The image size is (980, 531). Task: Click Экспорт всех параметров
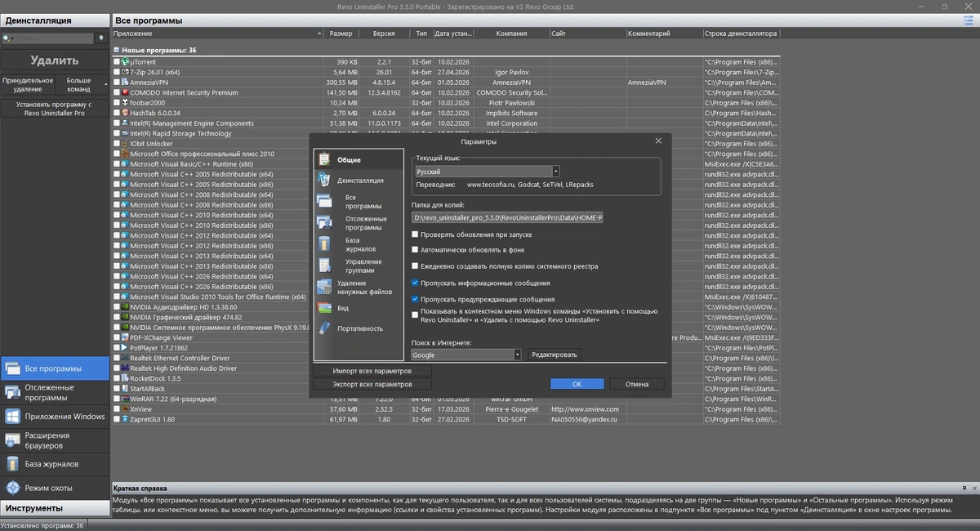tap(372, 384)
